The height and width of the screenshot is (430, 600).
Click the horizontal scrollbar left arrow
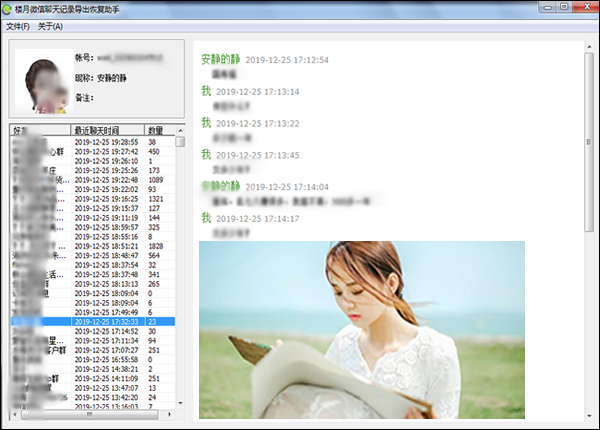pos(14,413)
